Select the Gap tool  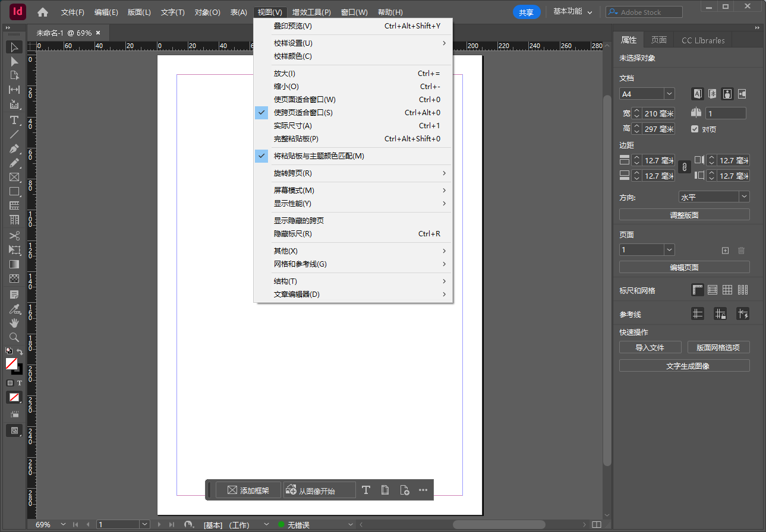[14, 90]
